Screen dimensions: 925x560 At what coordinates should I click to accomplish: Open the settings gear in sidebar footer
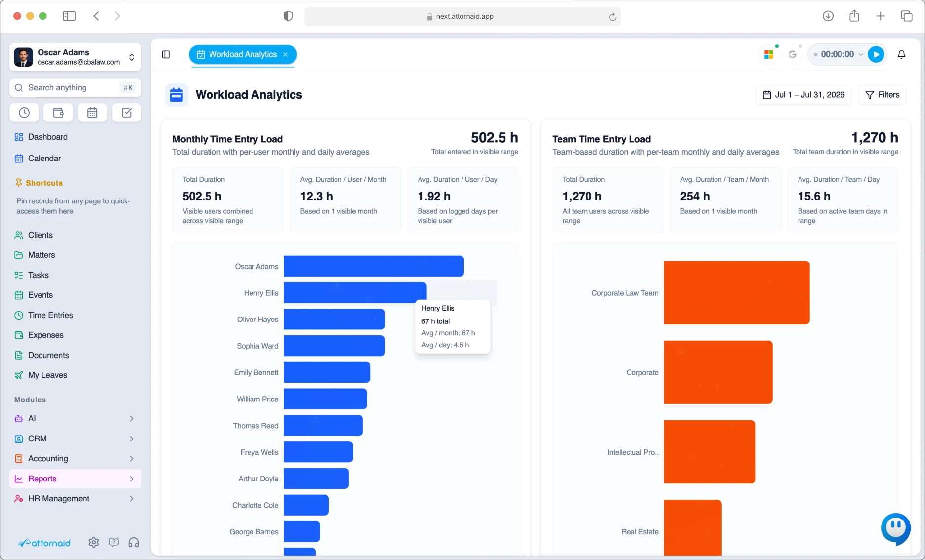(93, 542)
